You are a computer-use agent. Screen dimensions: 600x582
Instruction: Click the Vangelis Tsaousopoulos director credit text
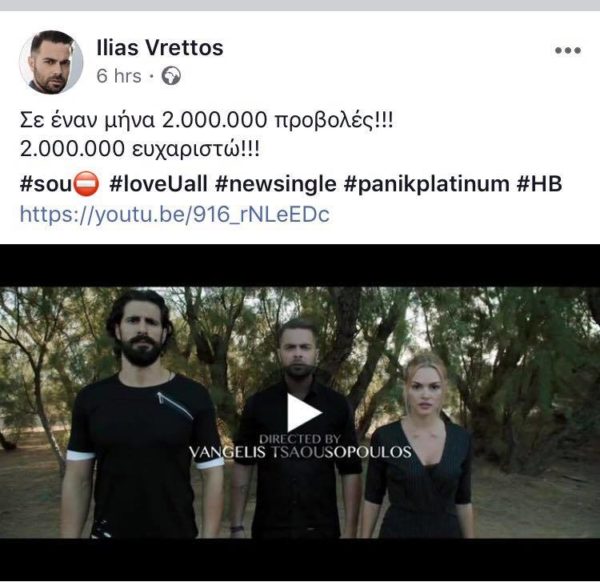(x=300, y=452)
